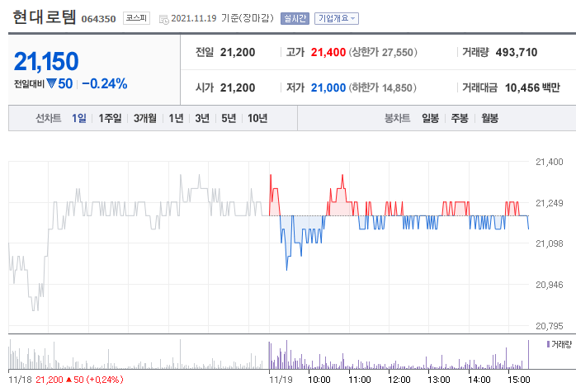576x392 pixels.
Task: Click the 봉차트 label
Action: (397, 118)
